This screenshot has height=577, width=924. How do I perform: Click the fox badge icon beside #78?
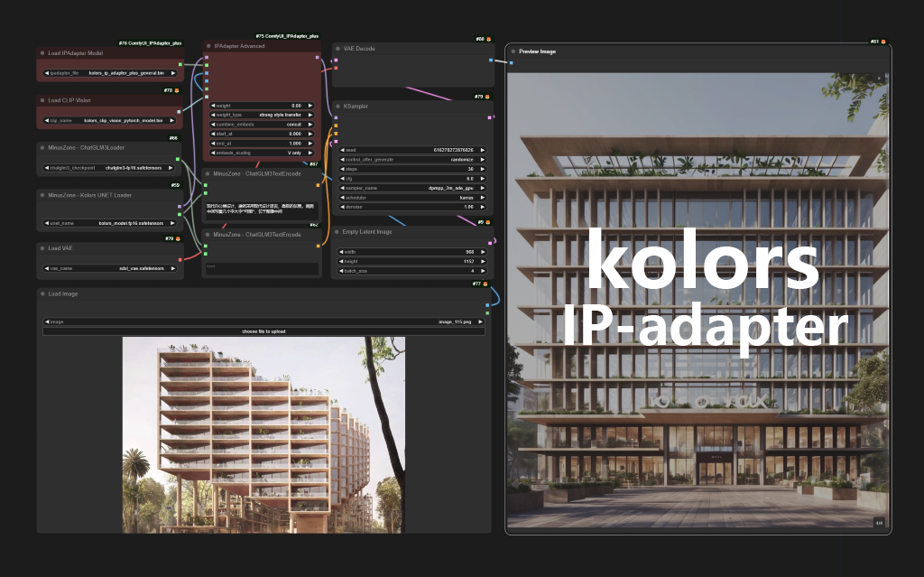177,91
